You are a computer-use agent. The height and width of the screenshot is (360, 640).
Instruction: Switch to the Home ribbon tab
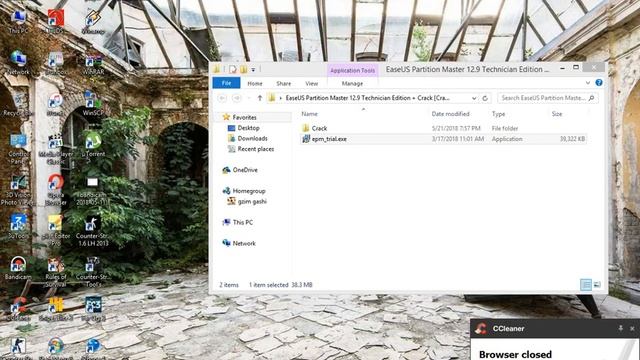click(x=255, y=83)
